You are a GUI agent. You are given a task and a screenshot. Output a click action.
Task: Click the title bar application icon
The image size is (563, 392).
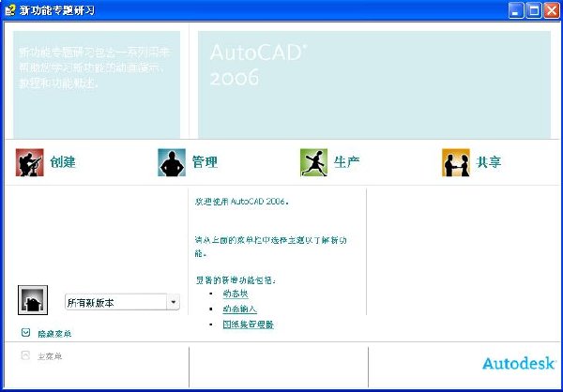click(x=9, y=9)
